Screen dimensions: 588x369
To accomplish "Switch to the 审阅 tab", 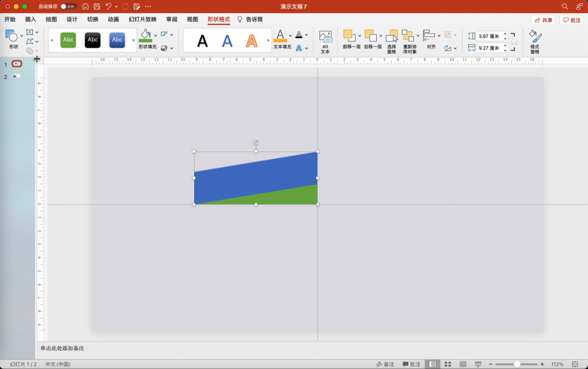I will tap(171, 19).
